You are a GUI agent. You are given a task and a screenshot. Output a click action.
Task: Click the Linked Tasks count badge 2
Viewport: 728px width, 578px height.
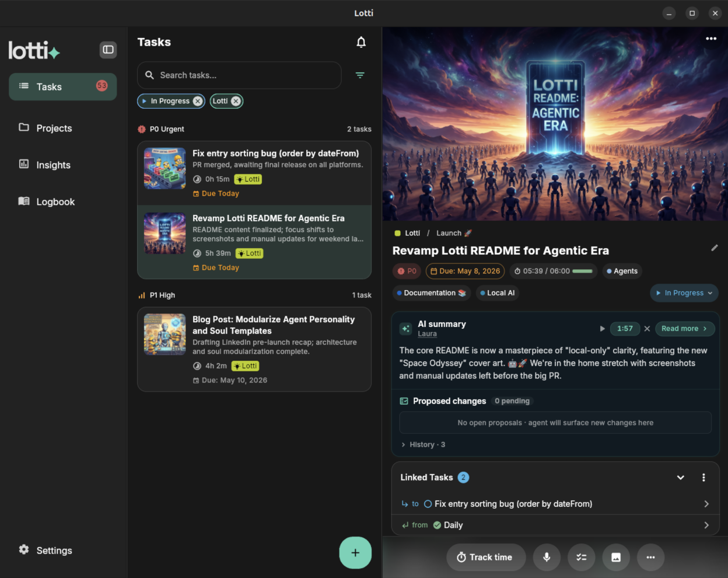pyautogui.click(x=463, y=477)
